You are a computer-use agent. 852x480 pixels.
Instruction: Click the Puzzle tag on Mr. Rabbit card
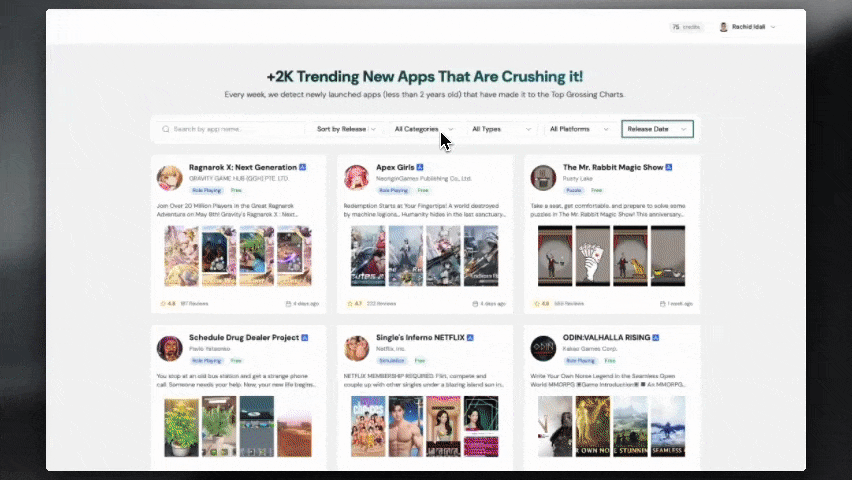pyautogui.click(x=574, y=190)
